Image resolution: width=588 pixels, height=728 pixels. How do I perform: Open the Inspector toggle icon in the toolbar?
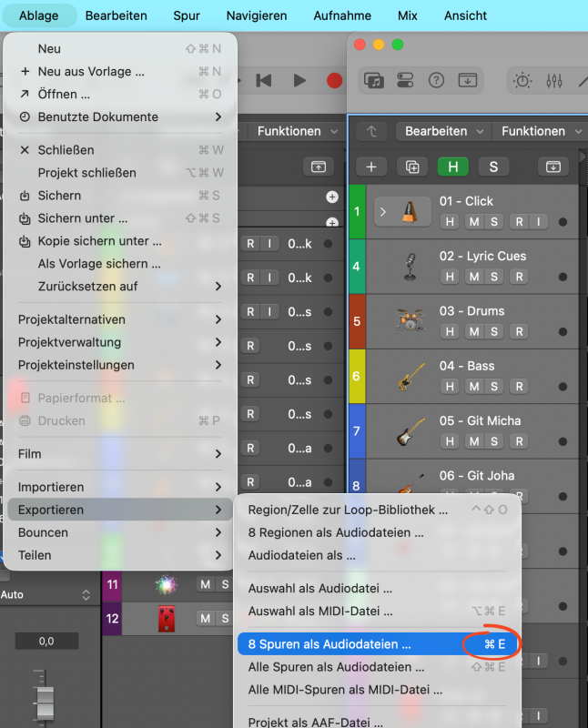coord(405,80)
